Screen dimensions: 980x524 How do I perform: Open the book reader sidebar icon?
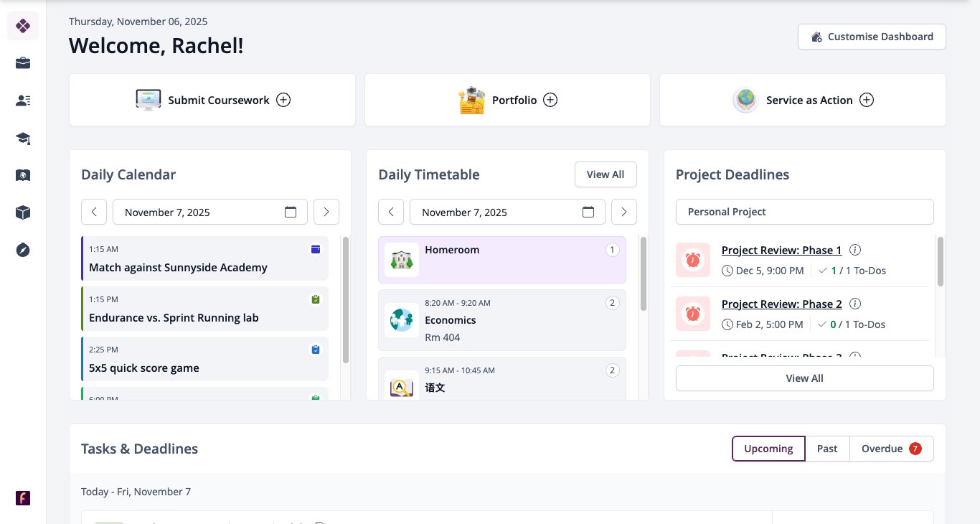click(23, 175)
